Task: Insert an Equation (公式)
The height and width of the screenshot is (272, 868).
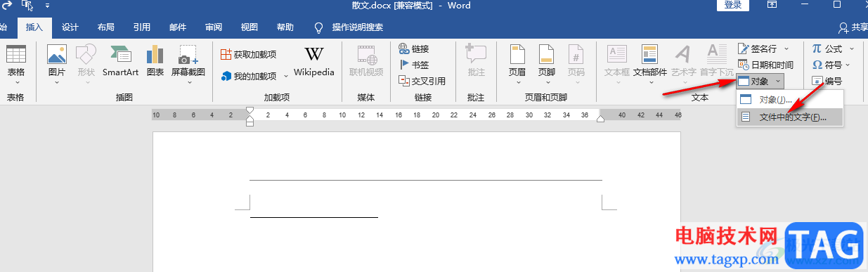Action: pyautogui.click(x=827, y=48)
